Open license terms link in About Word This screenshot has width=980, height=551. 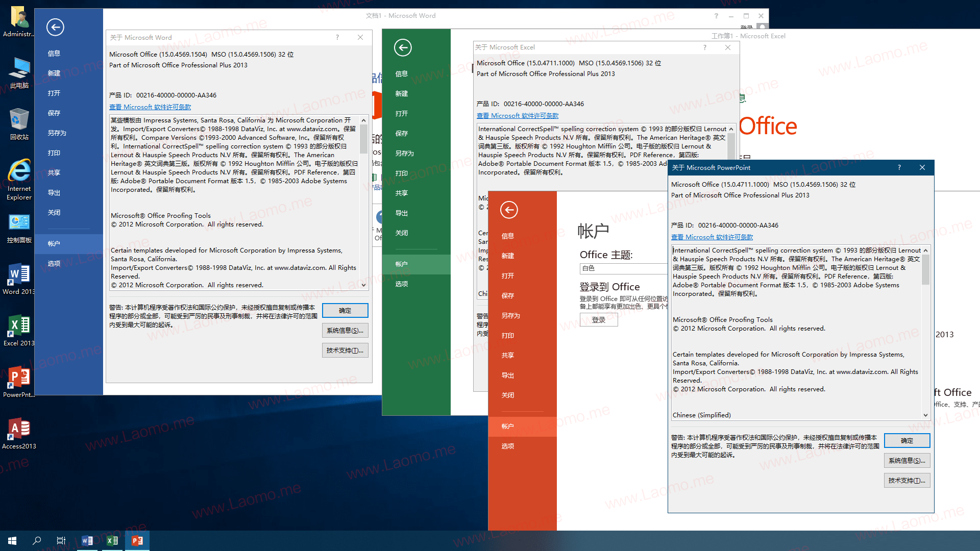(x=150, y=107)
